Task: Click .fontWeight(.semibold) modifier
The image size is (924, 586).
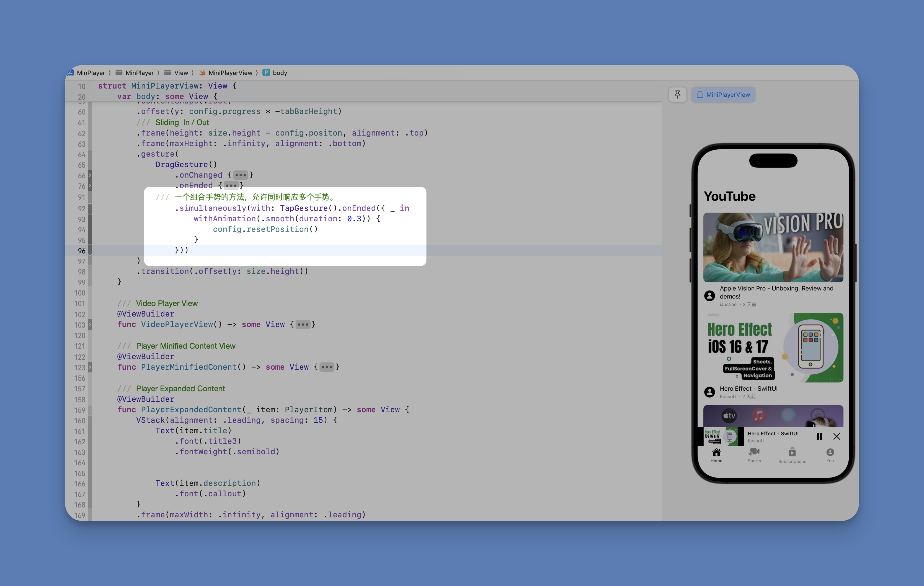Action: [227, 452]
